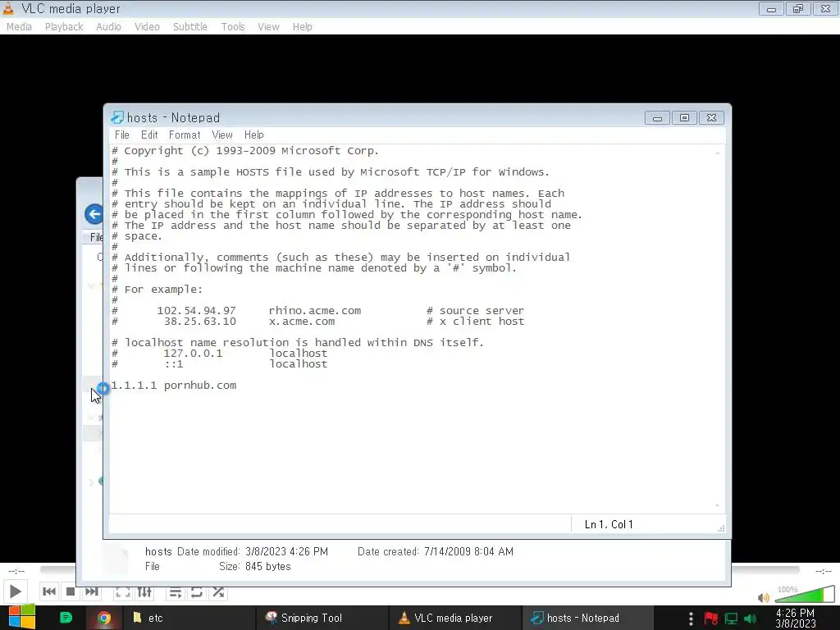Toggle VLC playlist view

click(175, 592)
